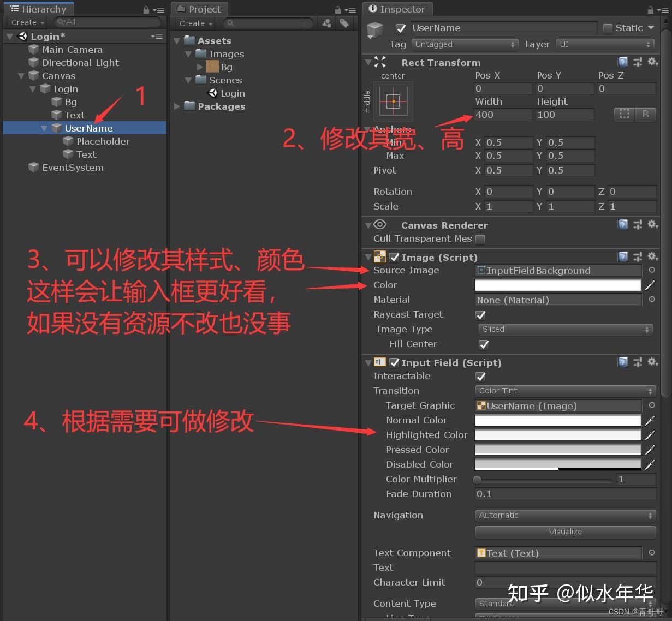Image resolution: width=672 pixels, height=621 pixels.
Task: Pick Disabled Color with eyedropper
Action: point(650,464)
